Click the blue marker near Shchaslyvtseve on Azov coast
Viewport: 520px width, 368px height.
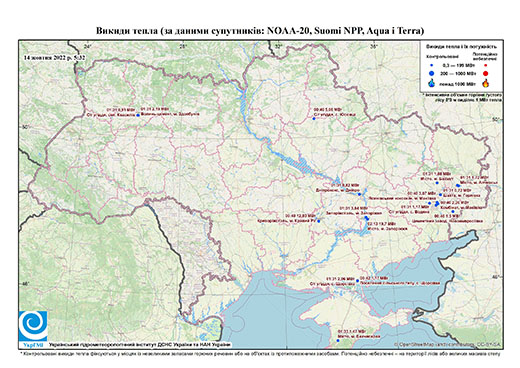click(358, 281)
